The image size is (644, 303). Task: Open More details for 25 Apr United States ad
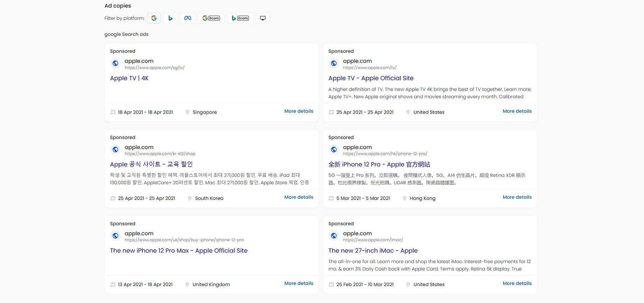(517, 111)
